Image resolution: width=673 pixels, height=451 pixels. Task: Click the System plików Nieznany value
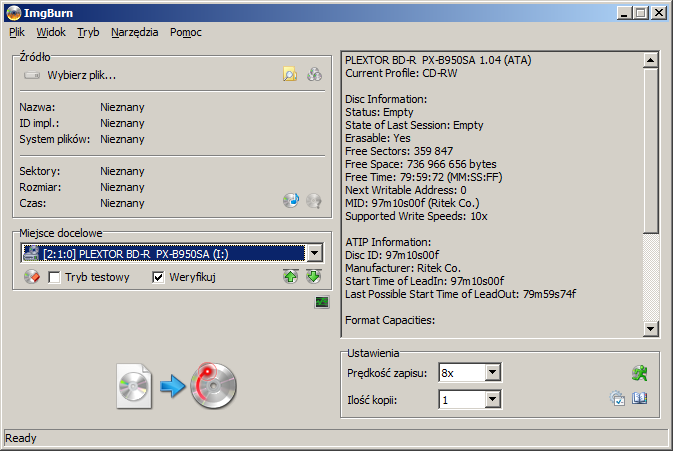click(x=122, y=139)
